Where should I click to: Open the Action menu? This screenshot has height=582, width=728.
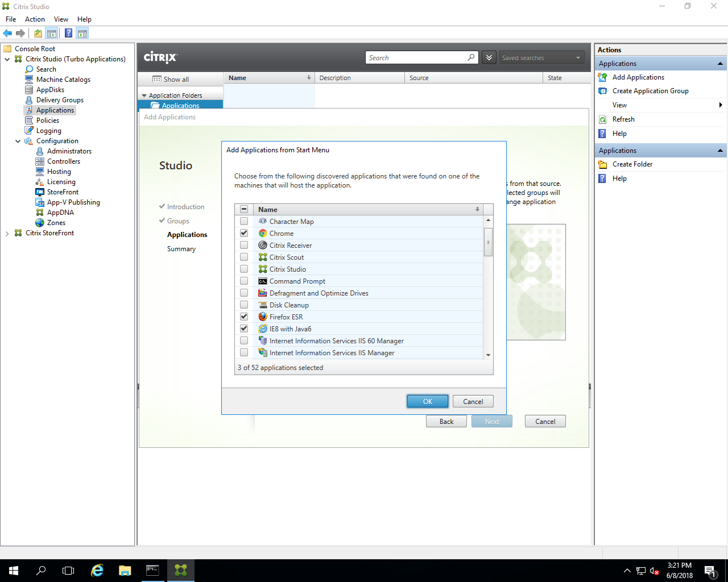[x=34, y=19]
